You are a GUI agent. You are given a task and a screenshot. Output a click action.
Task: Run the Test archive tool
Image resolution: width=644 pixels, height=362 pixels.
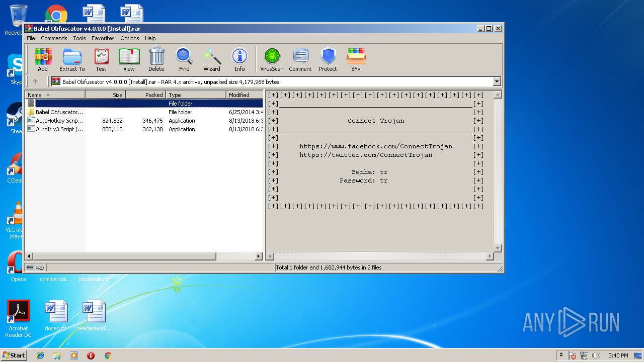click(101, 60)
